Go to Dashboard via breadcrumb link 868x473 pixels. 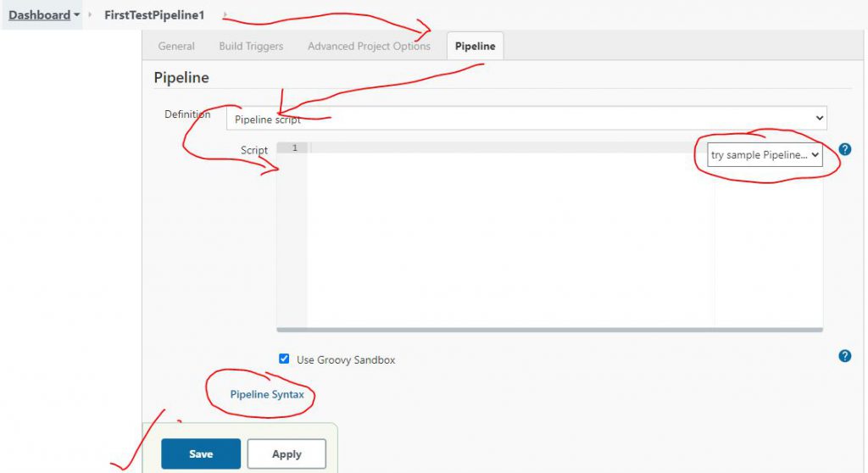pos(39,15)
